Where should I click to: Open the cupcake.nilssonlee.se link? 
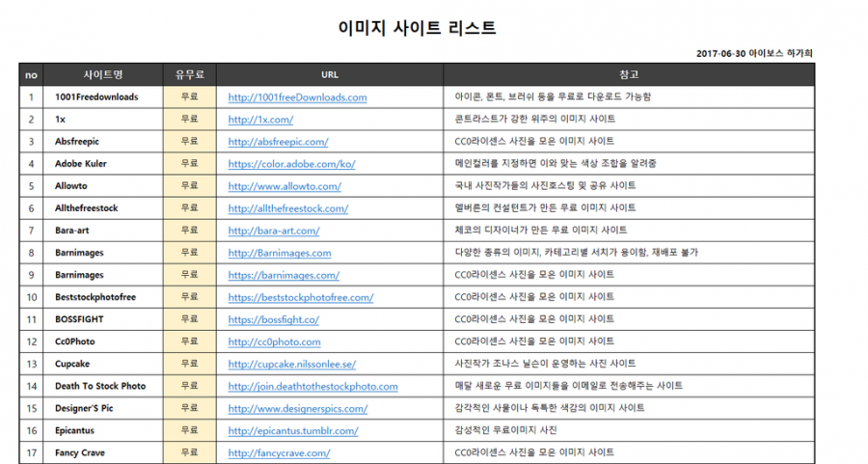pos(291,364)
